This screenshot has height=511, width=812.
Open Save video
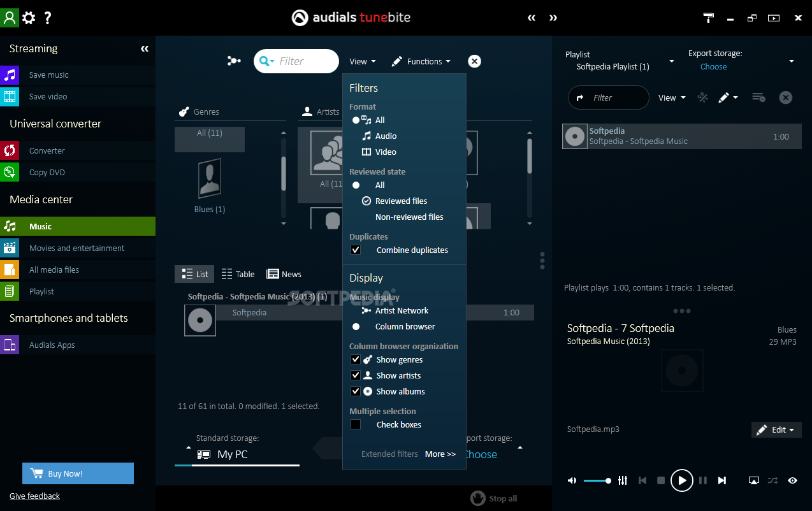[78, 97]
